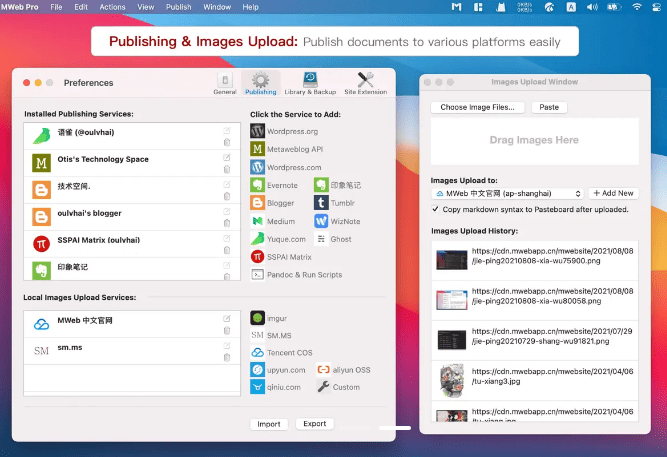The height and width of the screenshot is (457, 667).
Task: Click the MWeb icon in the menu bar
Action: pos(456,7)
